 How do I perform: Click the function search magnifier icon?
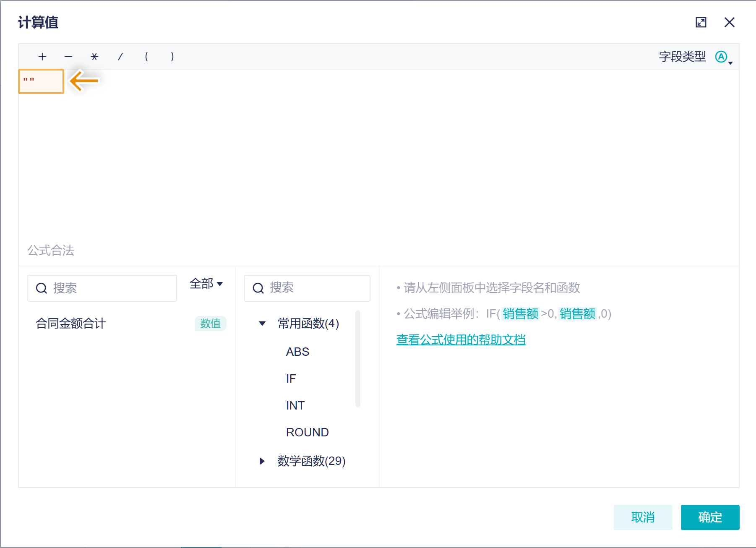[x=258, y=288]
